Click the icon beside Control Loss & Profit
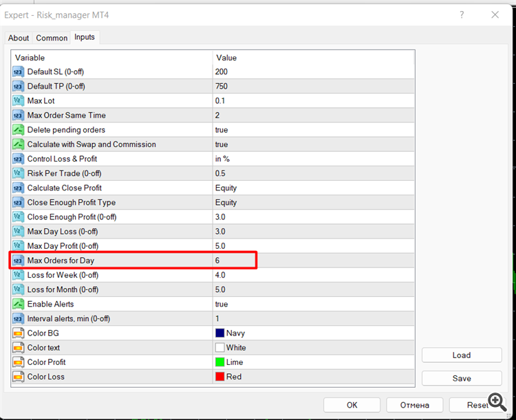 (18, 159)
